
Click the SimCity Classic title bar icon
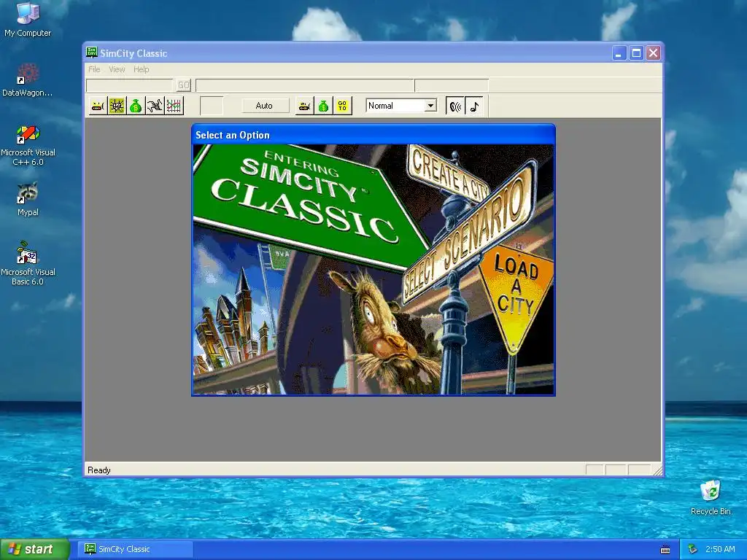pos(92,52)
